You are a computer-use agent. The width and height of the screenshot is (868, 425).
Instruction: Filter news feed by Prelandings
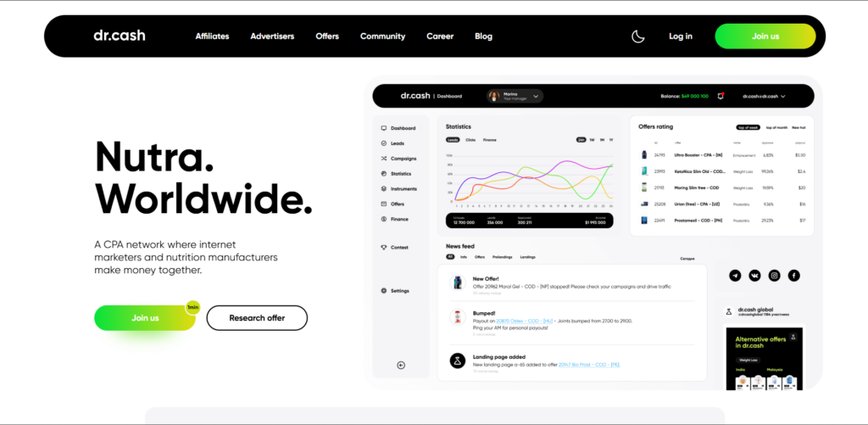502,257
